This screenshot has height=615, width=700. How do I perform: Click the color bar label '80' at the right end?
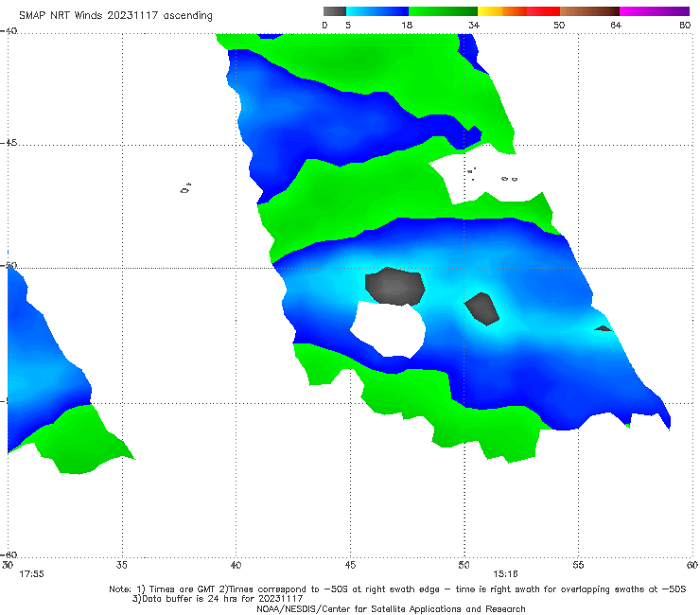click(685, 25)
